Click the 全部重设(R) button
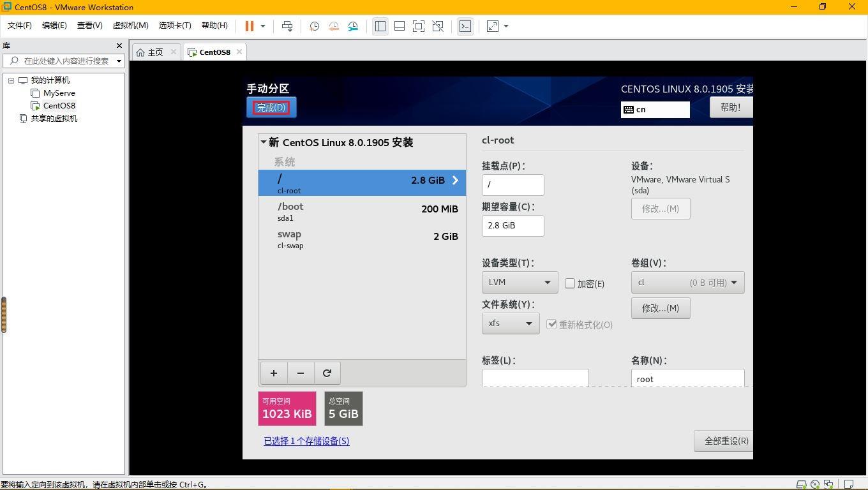Viewport: 868px width, 490px height. [724, 441]
